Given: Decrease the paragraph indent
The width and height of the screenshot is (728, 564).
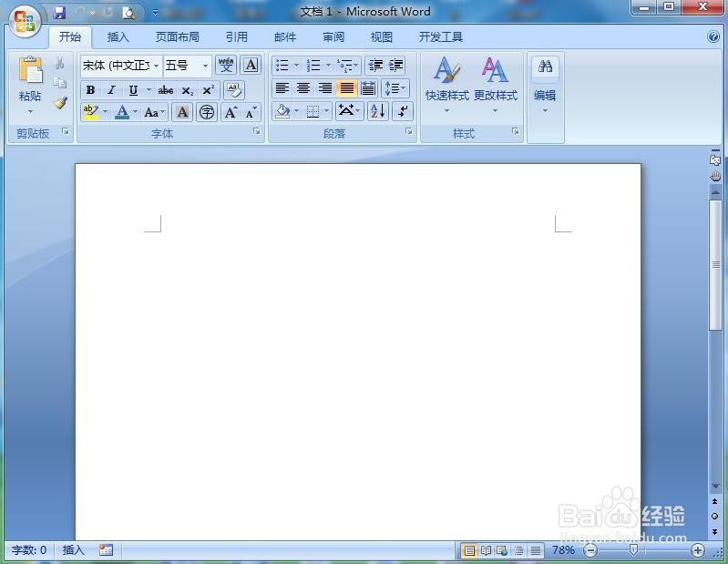Looking at the screenshot, I should 375,66.
